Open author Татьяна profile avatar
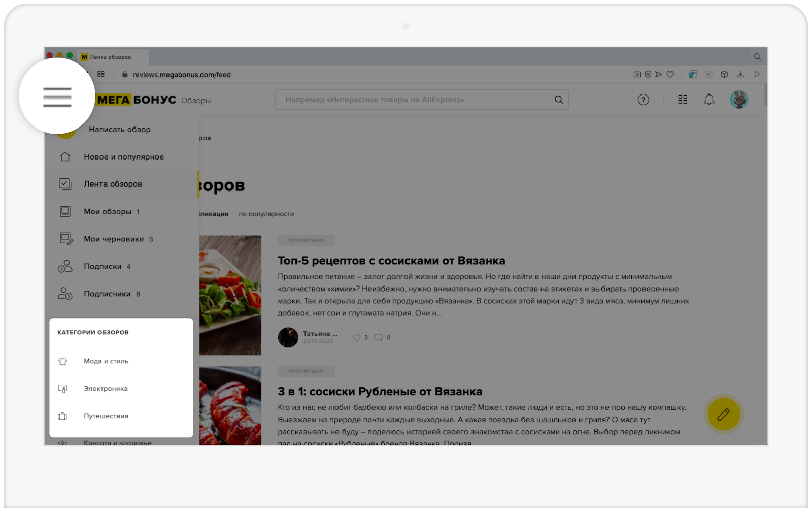This screenshot has height=508, width=812. click(288, 337)
